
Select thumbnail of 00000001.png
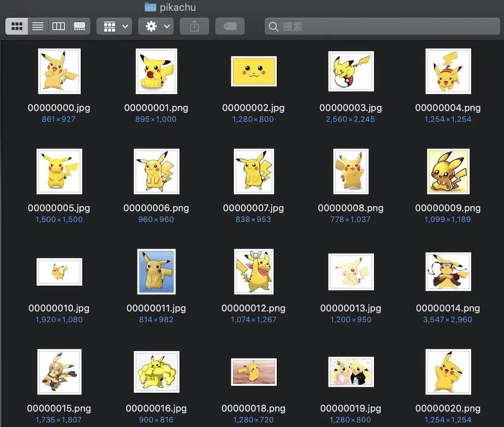(x=156, y=72)
